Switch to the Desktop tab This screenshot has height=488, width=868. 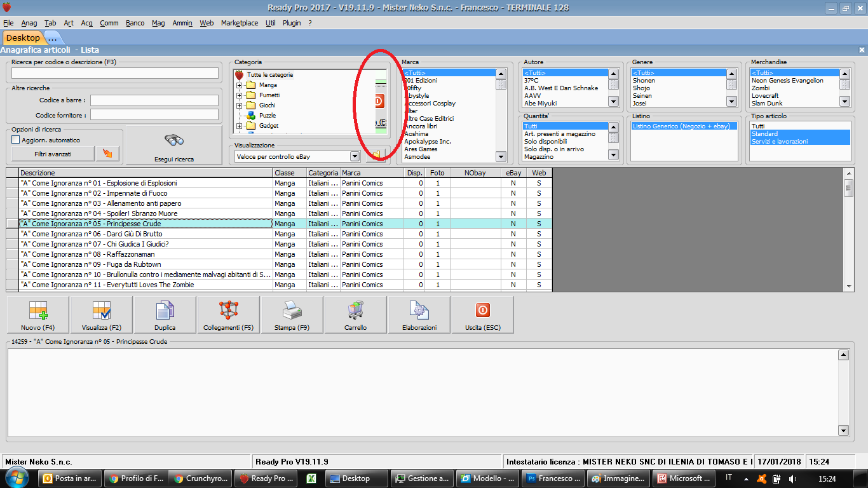23,38
